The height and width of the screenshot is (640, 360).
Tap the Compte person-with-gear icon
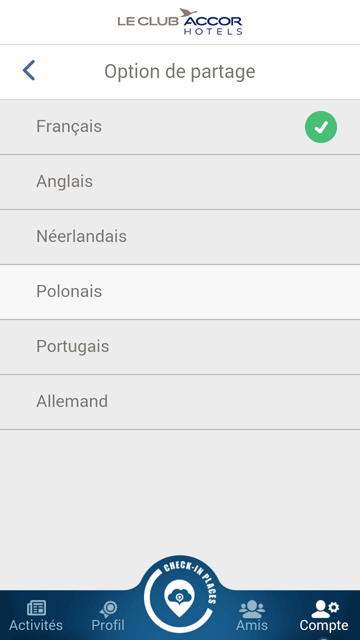point(324,609)
